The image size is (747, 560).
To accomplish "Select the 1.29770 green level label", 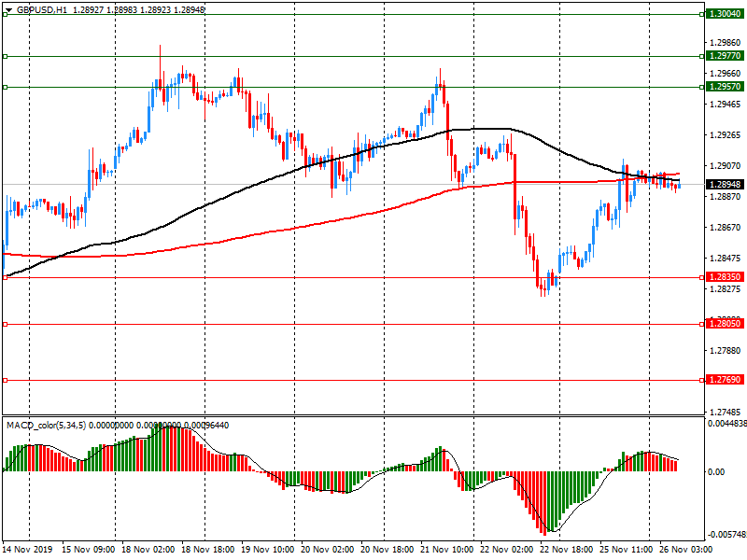I will coord(725,56).
